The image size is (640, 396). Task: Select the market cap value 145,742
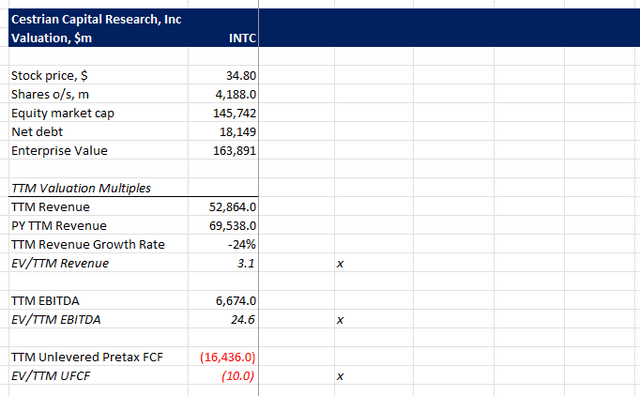pyautogui.click(x=235, y=113)
